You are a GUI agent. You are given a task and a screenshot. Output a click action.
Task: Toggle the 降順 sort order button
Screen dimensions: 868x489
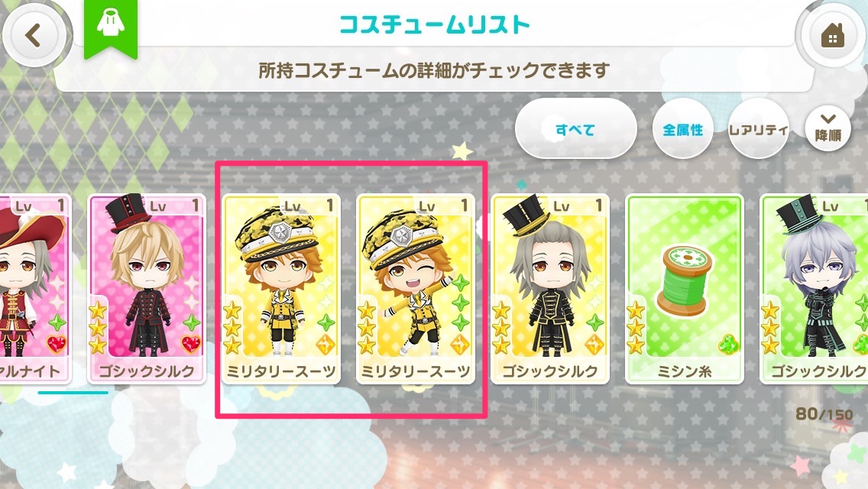click(x=828, y=128)
